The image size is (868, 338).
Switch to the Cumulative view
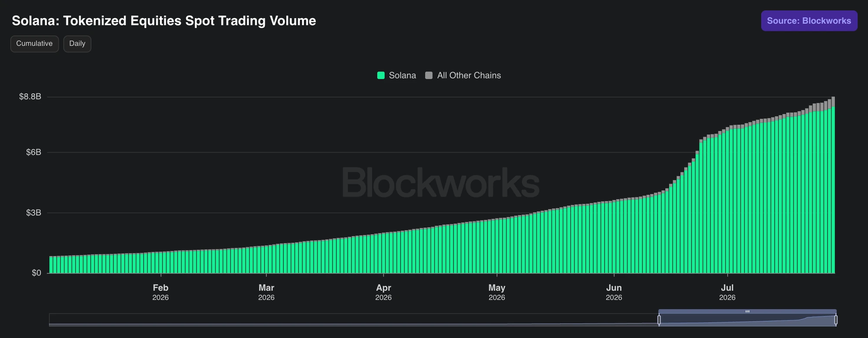(x=34, y=43)
